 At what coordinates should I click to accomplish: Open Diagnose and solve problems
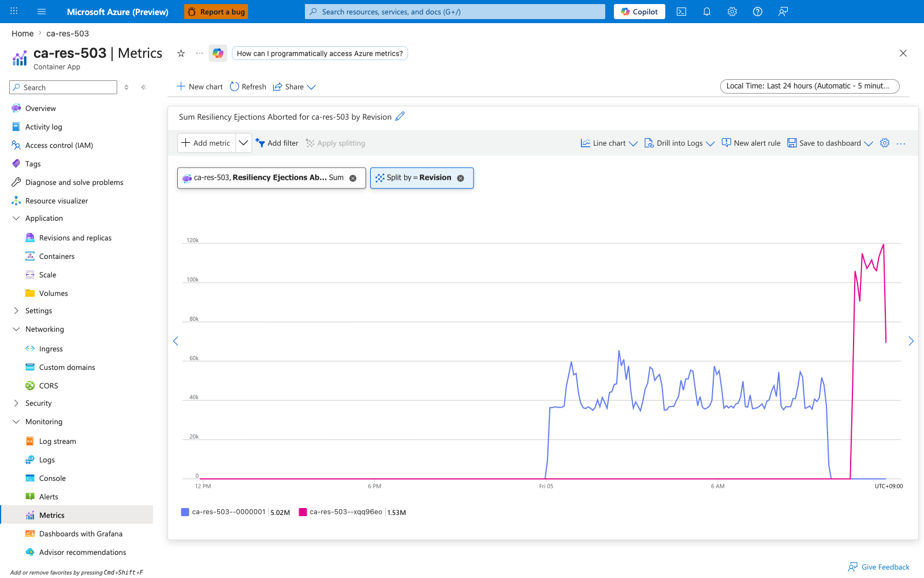tap(74, 182)
